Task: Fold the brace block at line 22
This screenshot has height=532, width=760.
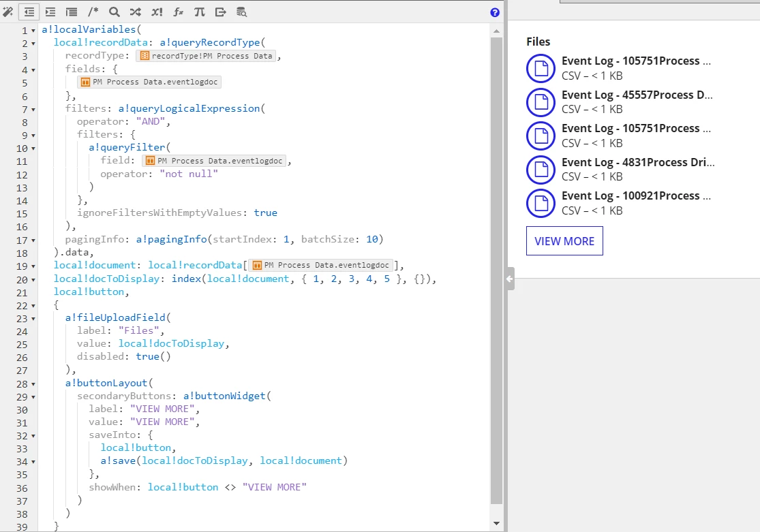Action: coord(33,306)
